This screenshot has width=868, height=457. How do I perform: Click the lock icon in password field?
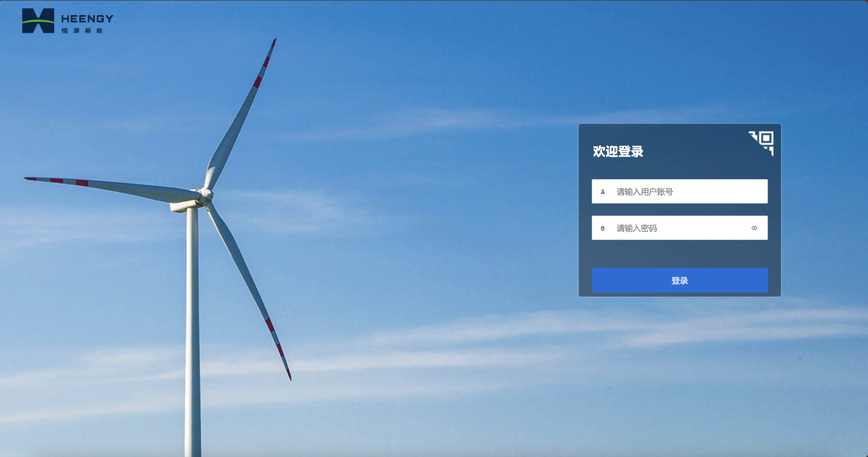tap(603, 228)
